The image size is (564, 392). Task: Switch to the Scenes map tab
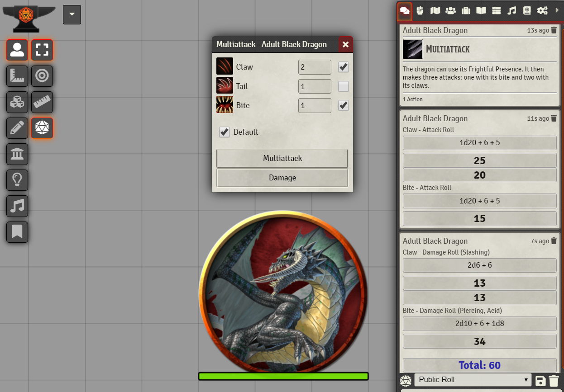click(x=435, y=10)
